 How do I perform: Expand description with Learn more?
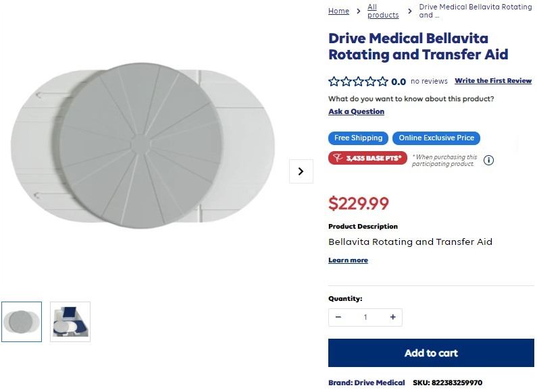click(348, 260)
